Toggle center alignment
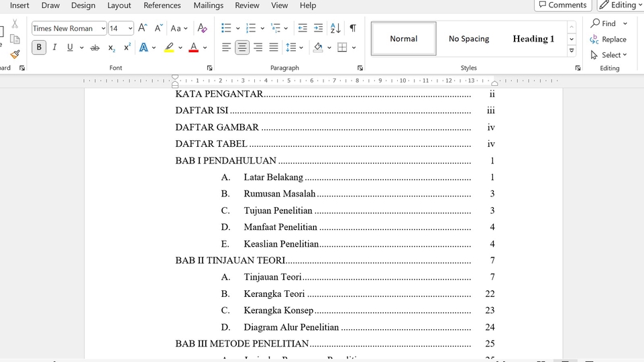 242,47
